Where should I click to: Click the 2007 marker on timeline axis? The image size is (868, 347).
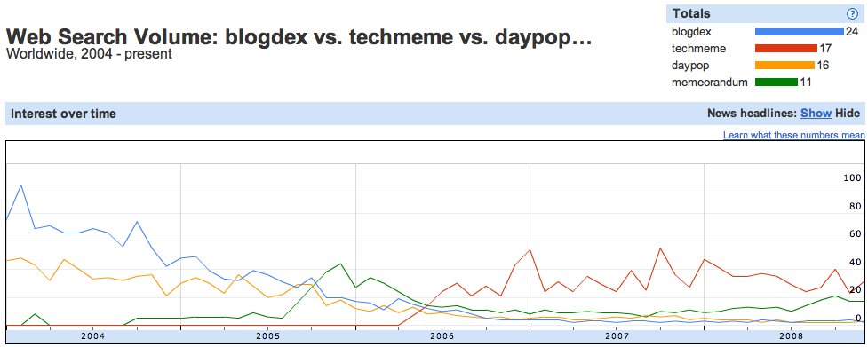point(616,336)
